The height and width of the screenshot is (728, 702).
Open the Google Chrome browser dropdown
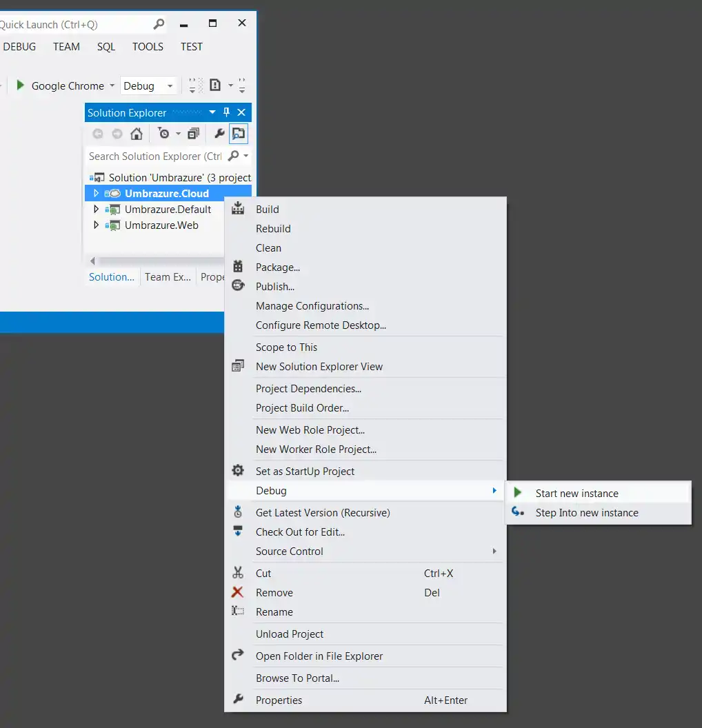tap(112, 85)
